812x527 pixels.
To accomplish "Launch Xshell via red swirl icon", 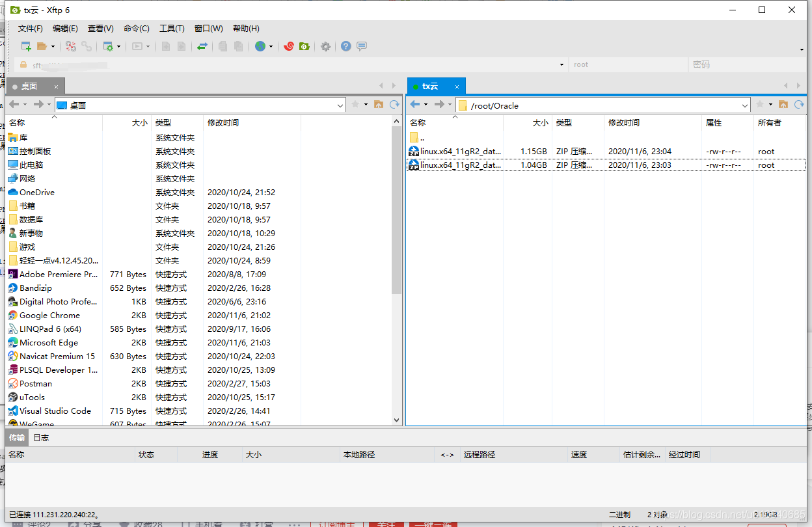I will (x=289, y=46).
